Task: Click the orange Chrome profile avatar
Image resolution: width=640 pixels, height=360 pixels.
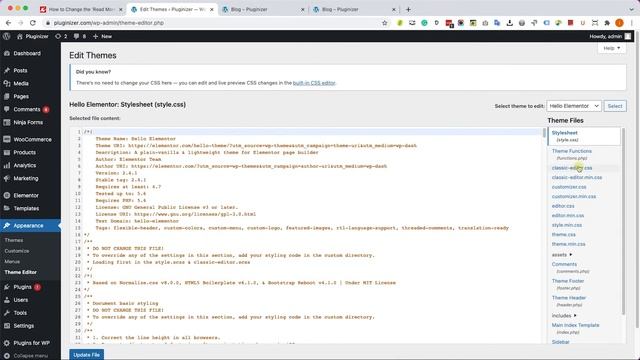Action: (619, 23)
